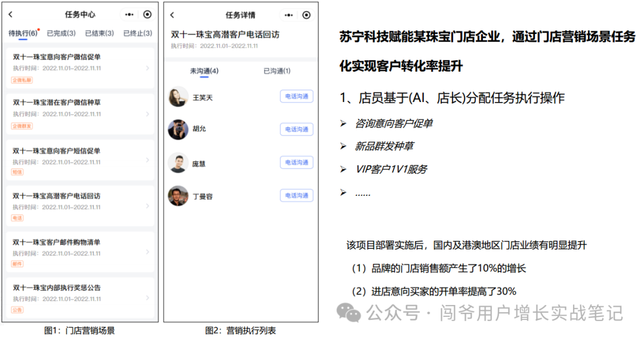The height and width of the screenshot is (339, 644).
Task: Expand the 双十一珠宝意向客户微信促单 task chevron
Action: (147, 68)
